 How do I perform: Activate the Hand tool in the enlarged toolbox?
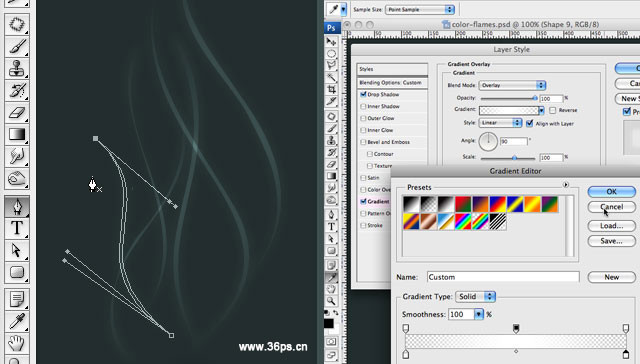(x=17, y=343)
